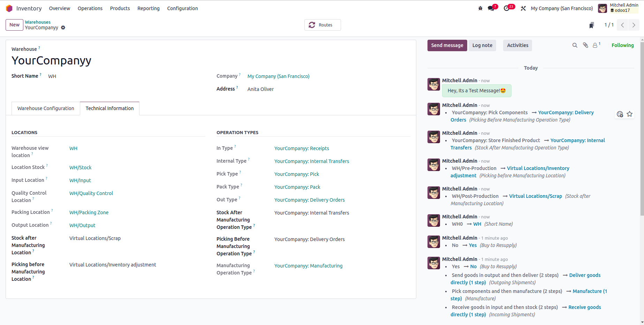The image size is (644, 325).
Task: Open the followers person icon
Action: pos(595,45)
